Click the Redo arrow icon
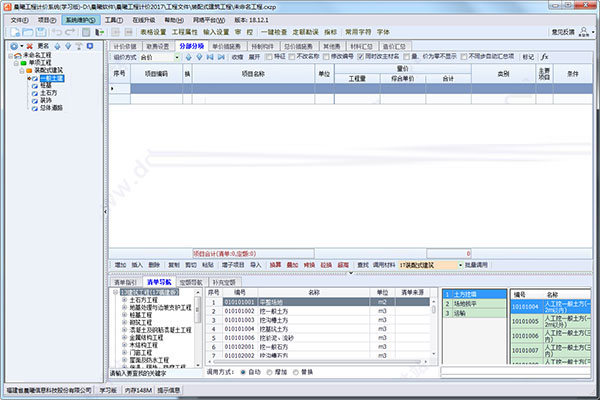600x400 pixels. (x=70, y=33)
